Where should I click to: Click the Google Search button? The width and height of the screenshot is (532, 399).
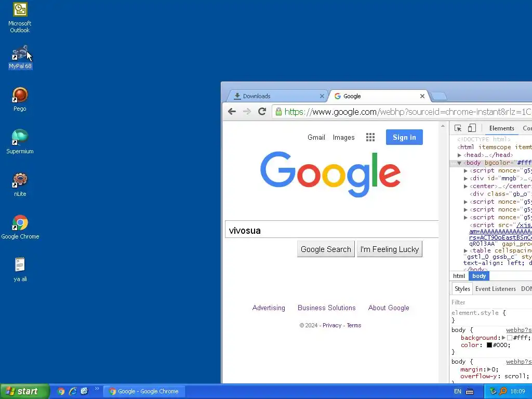pyautogui.click(x=326, y=249)
